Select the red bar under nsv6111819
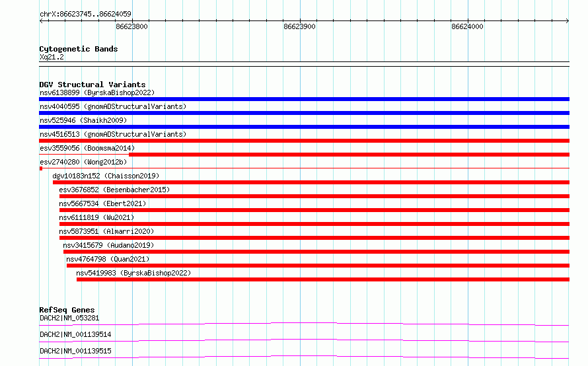Screen dimensions: 588x366 pyautogui.click(x=314, y=224)
